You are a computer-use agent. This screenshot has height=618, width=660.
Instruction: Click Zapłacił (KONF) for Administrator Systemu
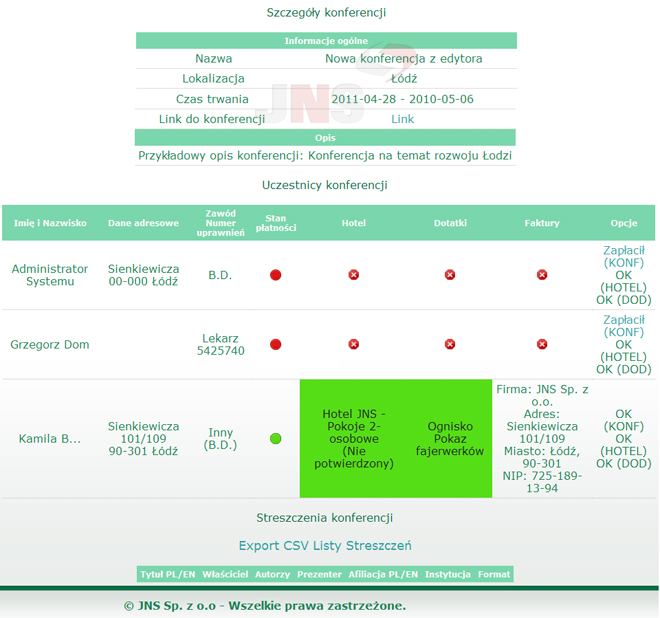pos(624,256)
